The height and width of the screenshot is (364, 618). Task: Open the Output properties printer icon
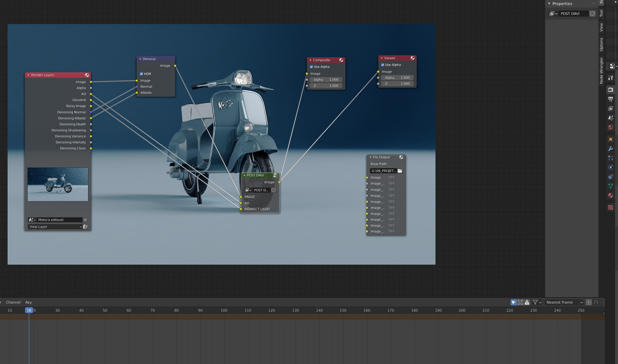point(611,99)
